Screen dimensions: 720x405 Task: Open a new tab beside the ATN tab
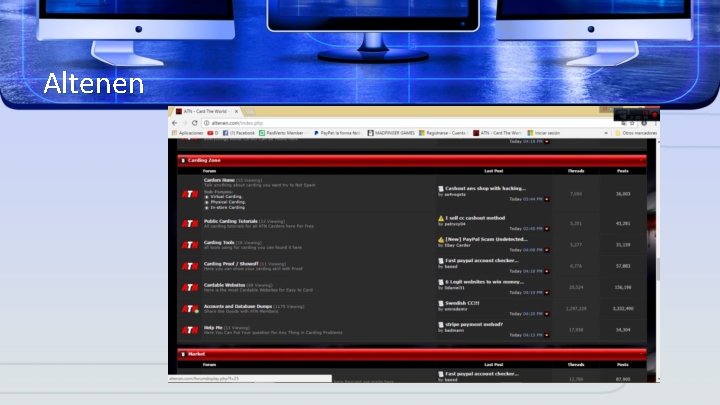248,112
